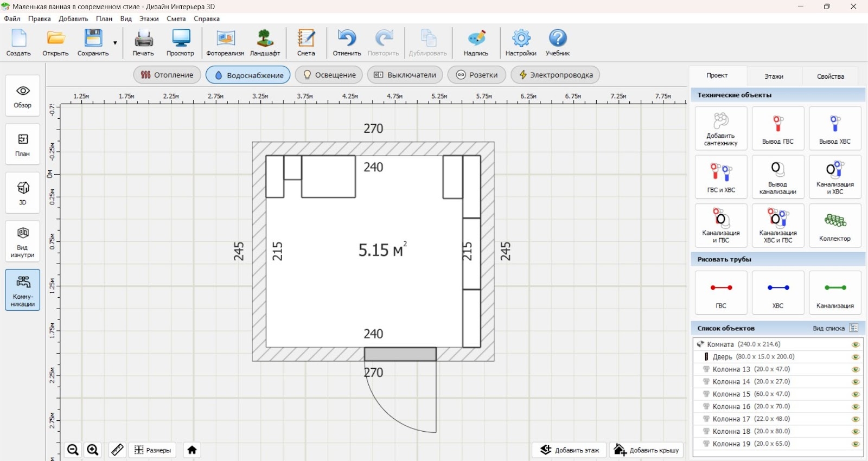Click the Добавить этаж button
Viewport: 868px width, 461px height.
click(570, 450)
